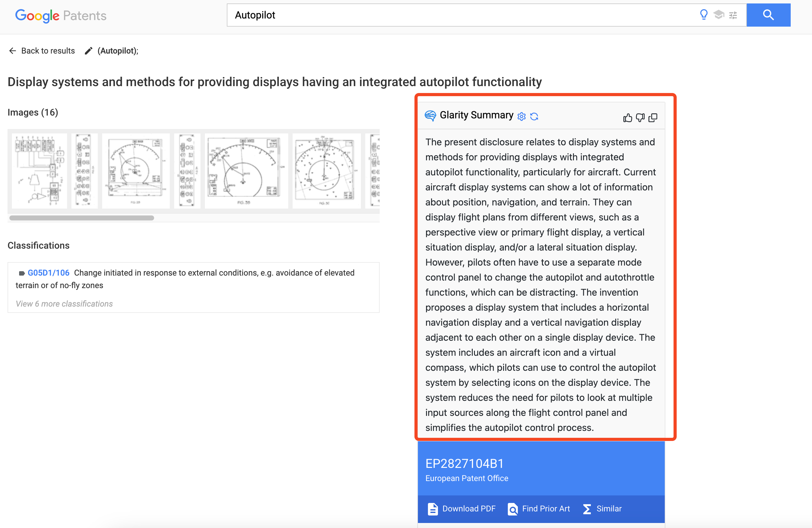Open the advanced search filters icon
This screenshot has width=812, height=528.
coord(733,15)
